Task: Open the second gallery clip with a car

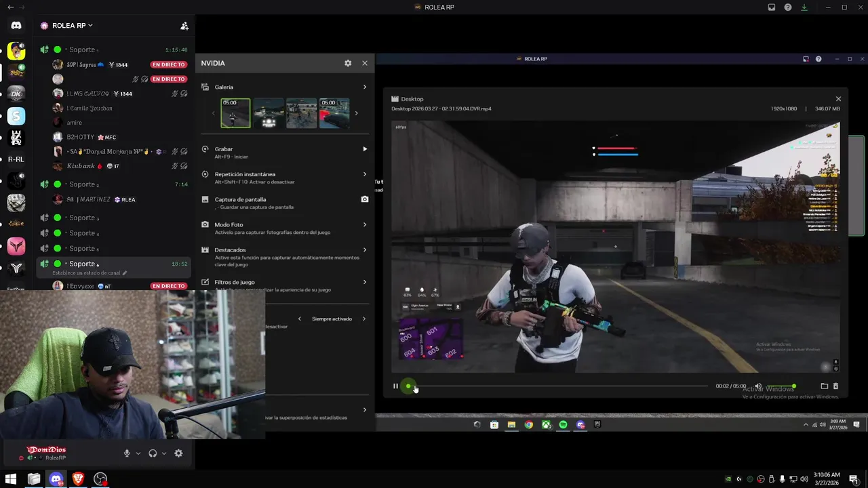Action: (269, 113)
